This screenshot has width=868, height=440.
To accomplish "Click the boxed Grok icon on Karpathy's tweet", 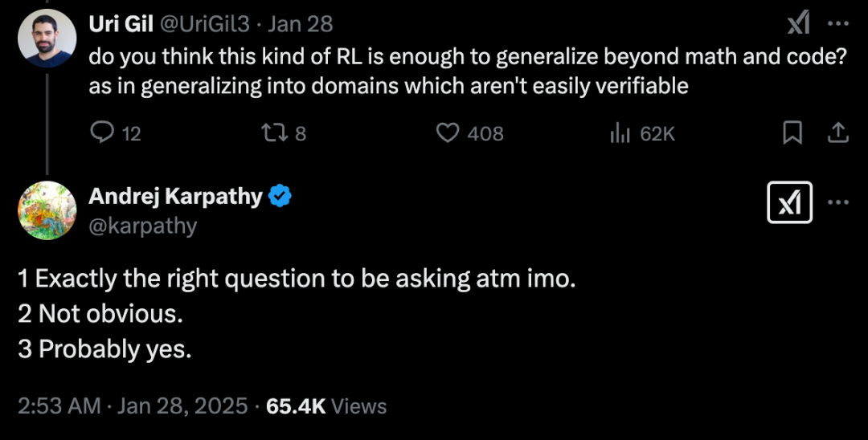I will (x=790, y=202).
